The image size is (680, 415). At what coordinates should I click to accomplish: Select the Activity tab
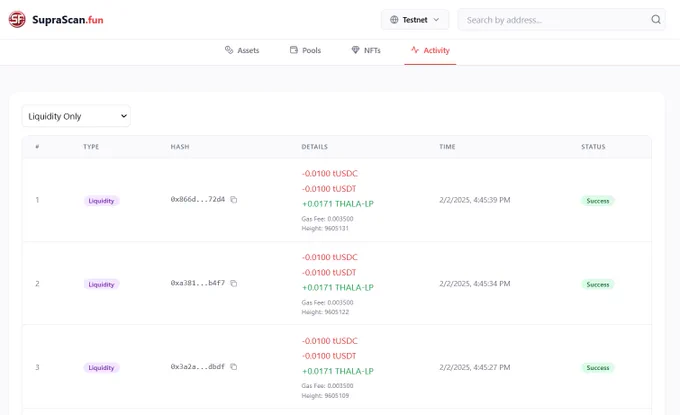point(430,50)
